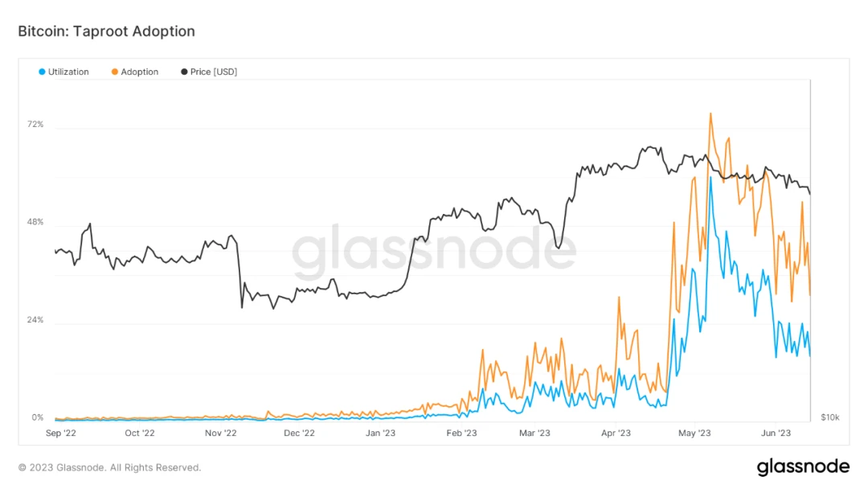868x489 pixels.
Task: Click the Bitcoin: Taproot Adoption title
Action: 106,31
